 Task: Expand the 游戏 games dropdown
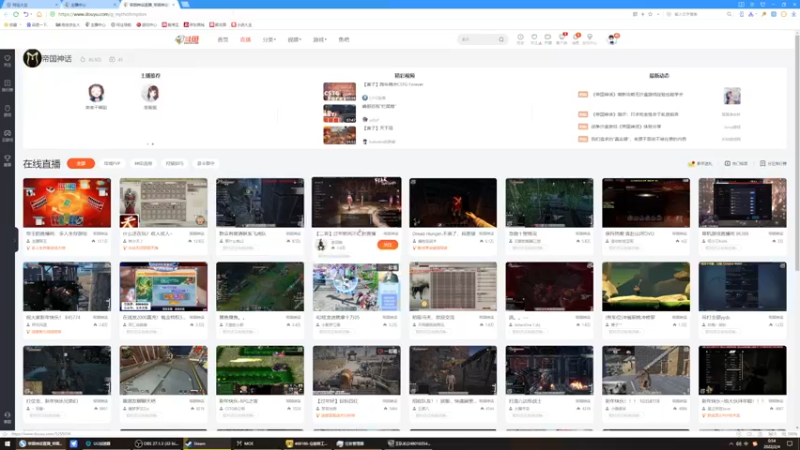click(x=319, y=40)
